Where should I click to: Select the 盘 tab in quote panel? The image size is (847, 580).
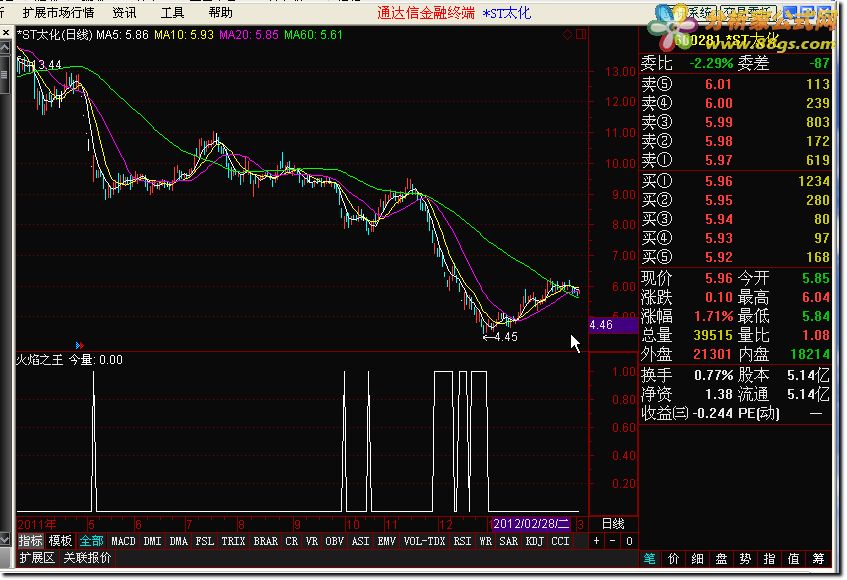click(x=722, y=559)
